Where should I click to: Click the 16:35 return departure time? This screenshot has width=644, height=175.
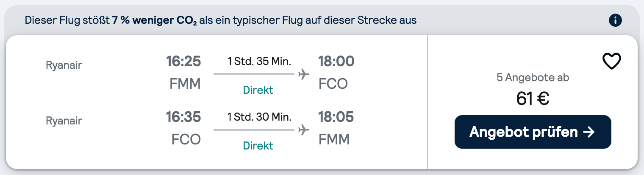(x=183, y=117)
